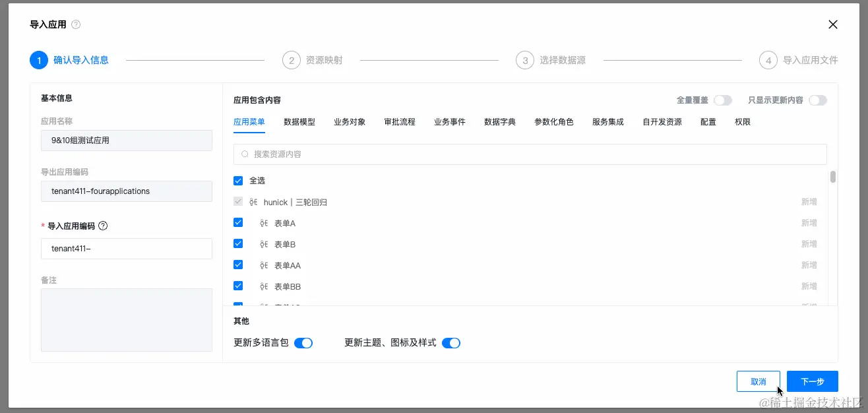Uncheck the 全选 checkbox
868x413 pixels.
pos(238,180)
